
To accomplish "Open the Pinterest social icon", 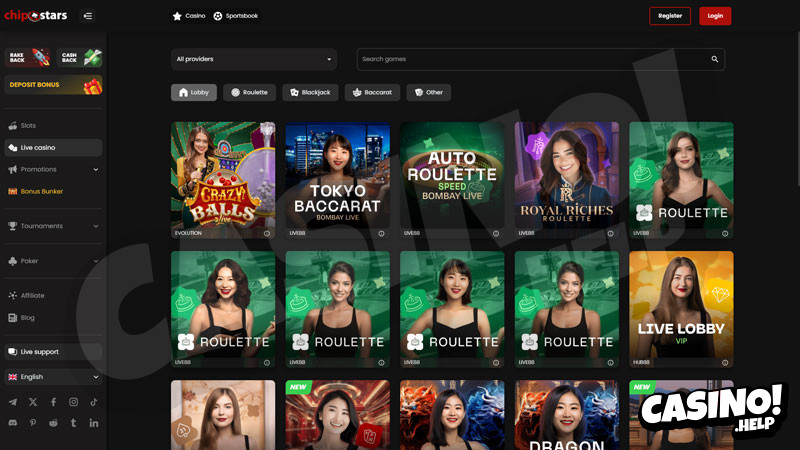I will [33, 423].
